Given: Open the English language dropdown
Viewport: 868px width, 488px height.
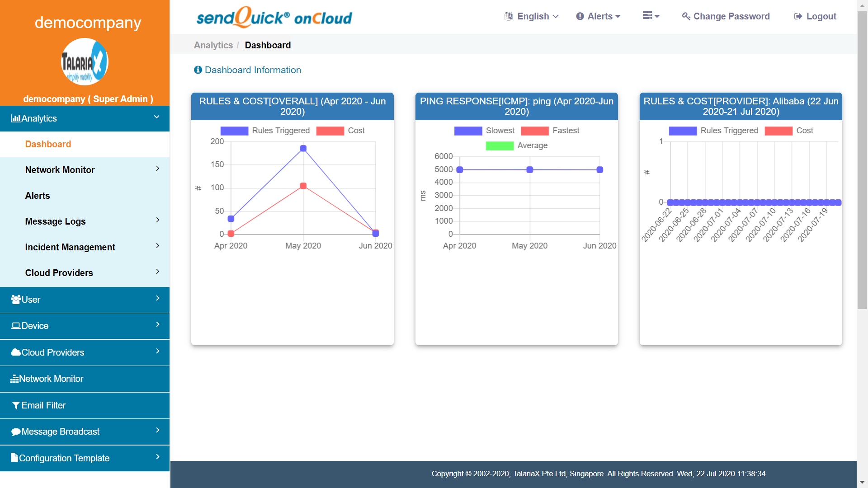Looking at the screenshot, I should [532, 16].
